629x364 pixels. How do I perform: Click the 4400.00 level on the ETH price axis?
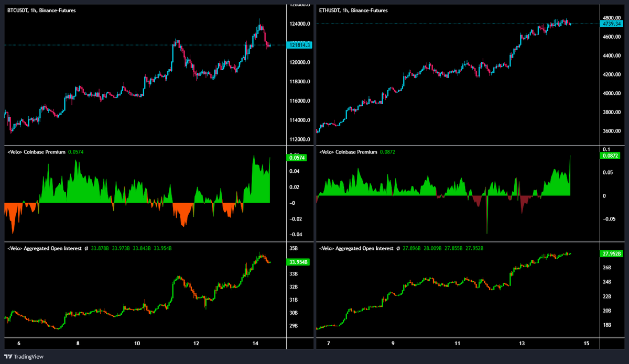click(x=612, y=56)
